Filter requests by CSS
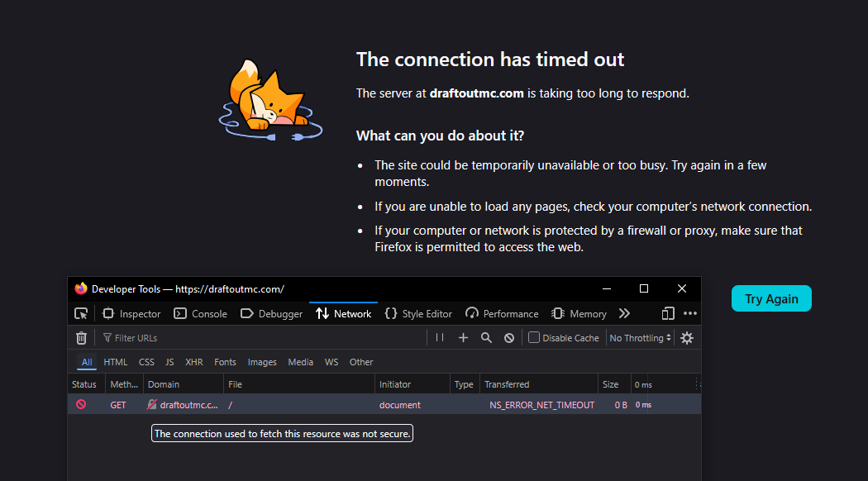Image resolution: width=868 pixels, height=481 pixels. [x=146, y=362]
